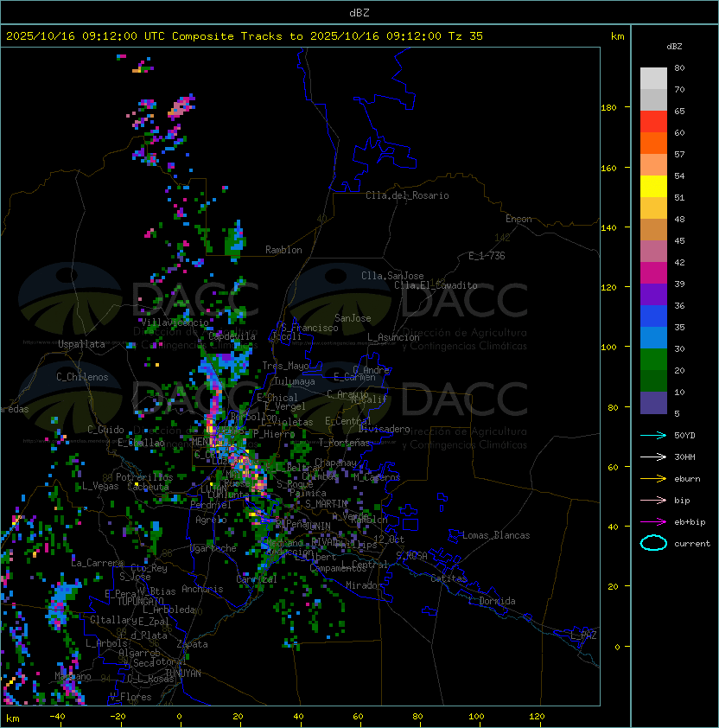Click the 'Capdevila' map label
The image size is (719, 728).
coord(232,336)
